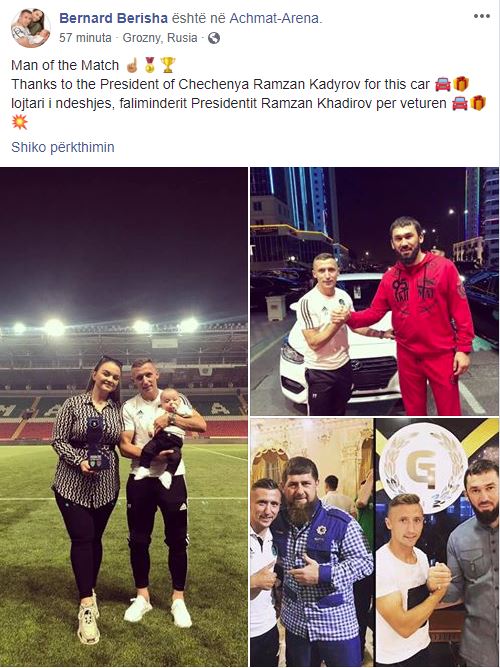Click the 'Thanks to the President' sentence
Image resolution: width=500 pixels, height=668 pixels.
click(220, 84)
